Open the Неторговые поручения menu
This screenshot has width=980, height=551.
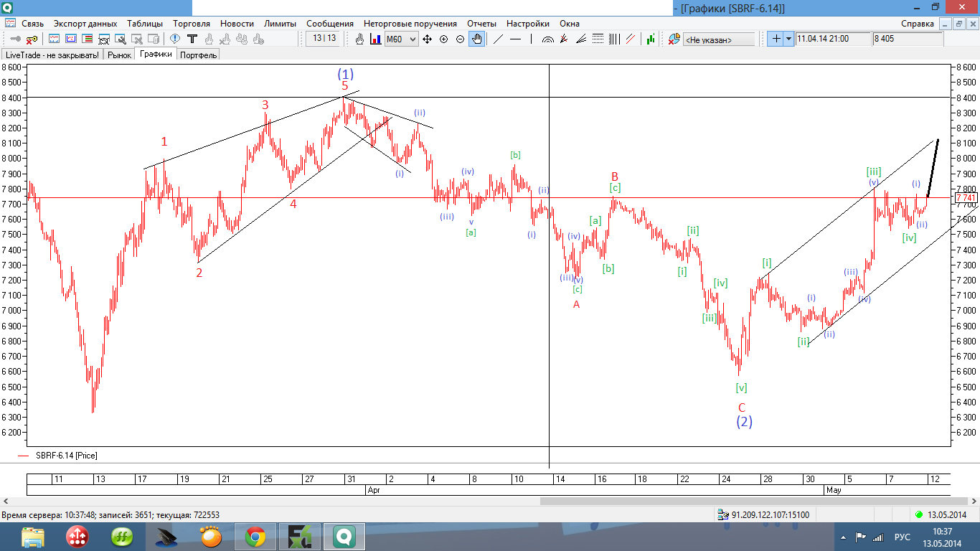pos(410,24)
